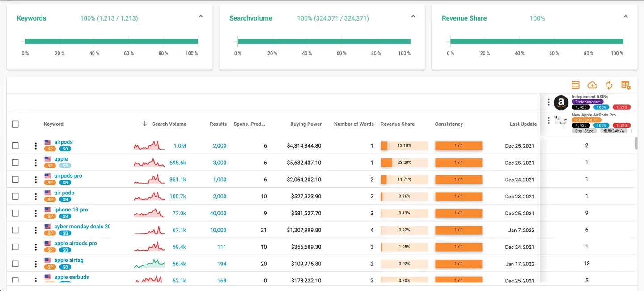Screen dimensions: 644x291
Task: Sort by Last Update column header
Action: tap(523, 124)
